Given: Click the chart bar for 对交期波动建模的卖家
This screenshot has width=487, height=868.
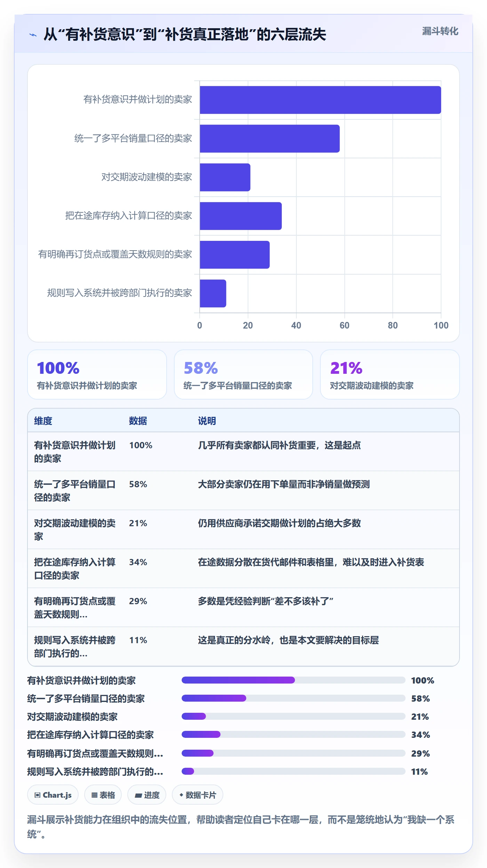Looking at the screenshot, I should (225, 177).
